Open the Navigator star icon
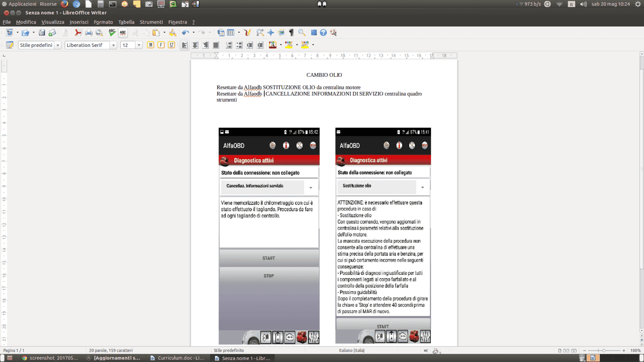This screenshot has height=362, width=644. point(270,33)
